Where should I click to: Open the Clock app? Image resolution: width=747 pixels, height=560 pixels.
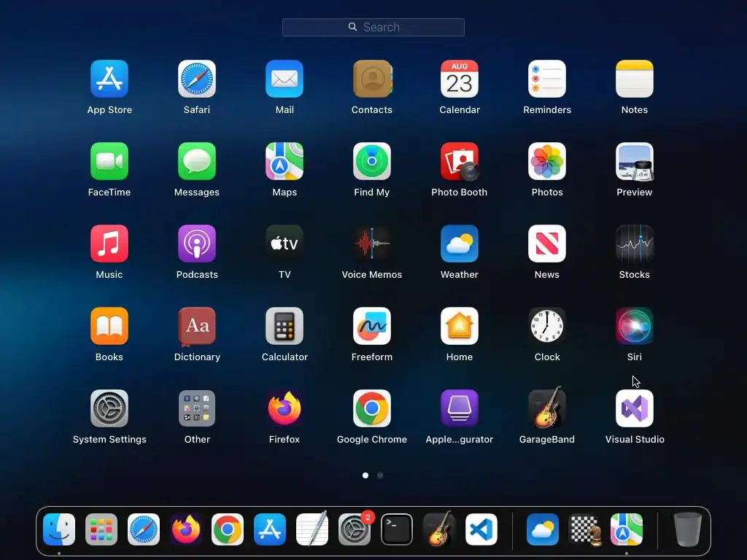(547, 326)
